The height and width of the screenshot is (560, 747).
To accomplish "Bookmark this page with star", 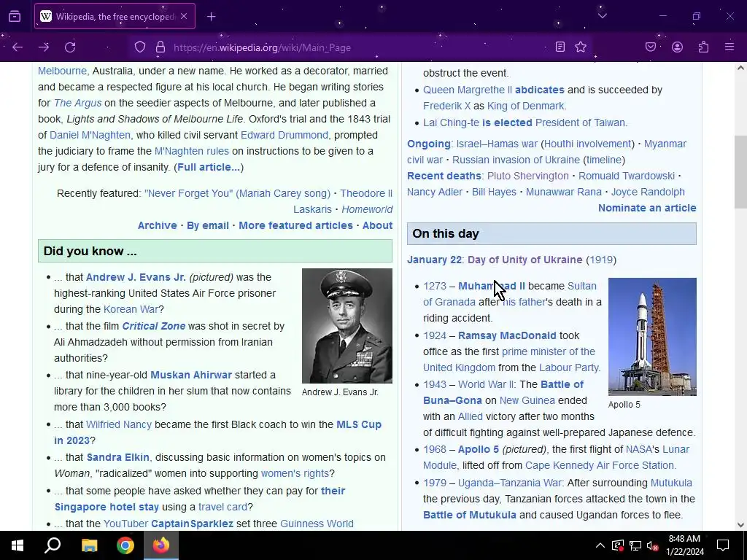I will pos(580,47).
